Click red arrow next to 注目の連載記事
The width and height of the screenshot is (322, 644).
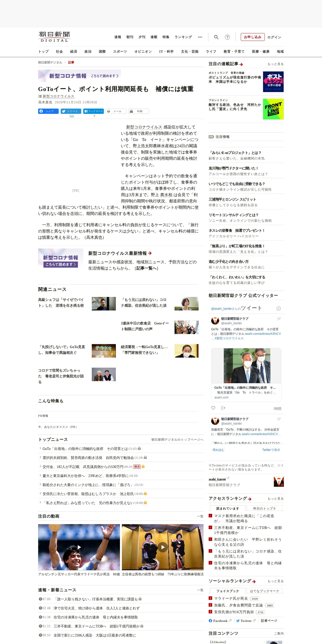click(241, 64)
